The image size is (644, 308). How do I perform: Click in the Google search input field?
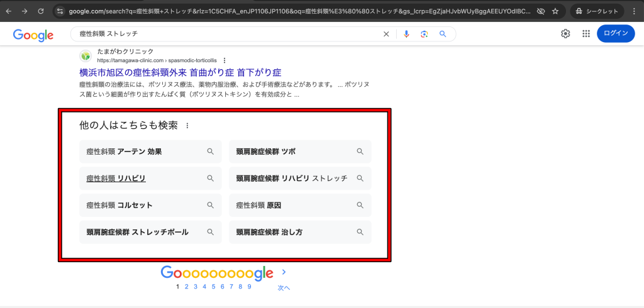click(x=226, y=34)
